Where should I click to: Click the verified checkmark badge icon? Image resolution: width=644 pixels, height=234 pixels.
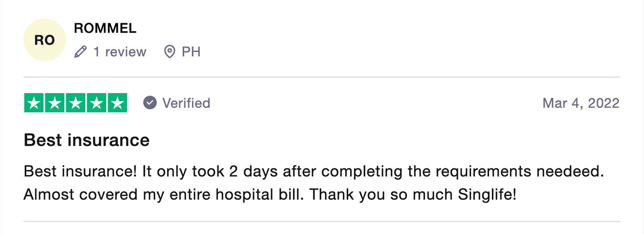150,103
